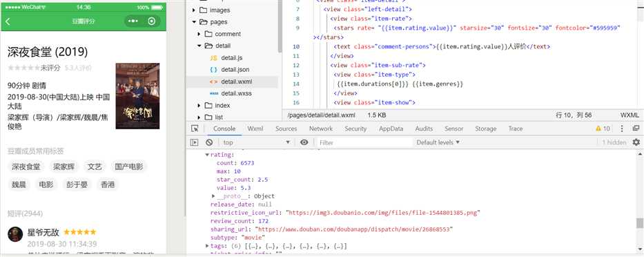The image size is (644, 257).
Task: Click the wxss icon of detail.wxss
Action: pos(213,93)
